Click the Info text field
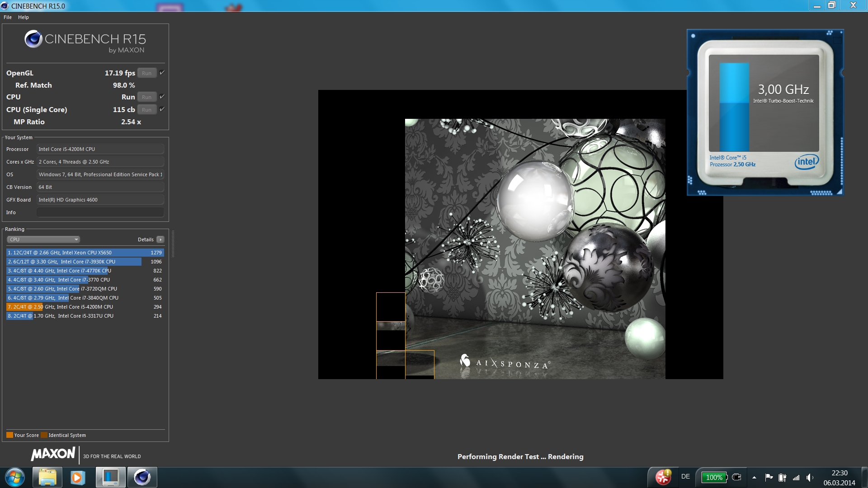 click(x=100, y=212)
